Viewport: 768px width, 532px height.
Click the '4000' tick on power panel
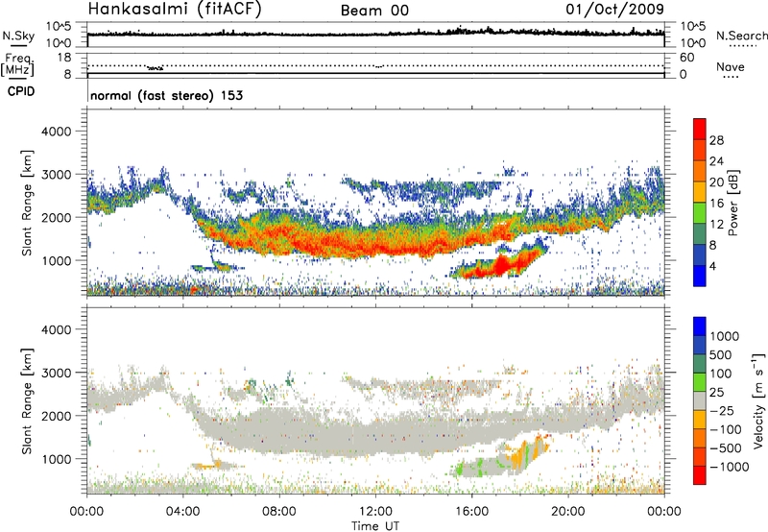click(x=57, y=132)
